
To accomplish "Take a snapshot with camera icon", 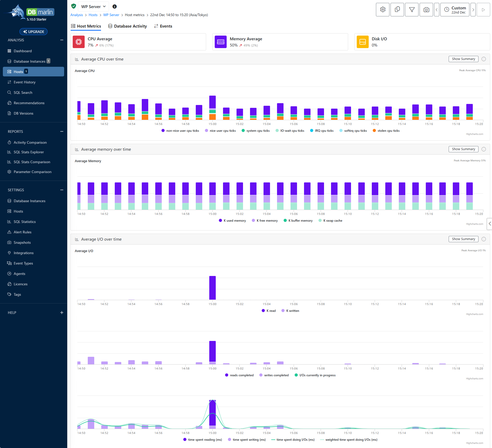I will coord(426,10).
